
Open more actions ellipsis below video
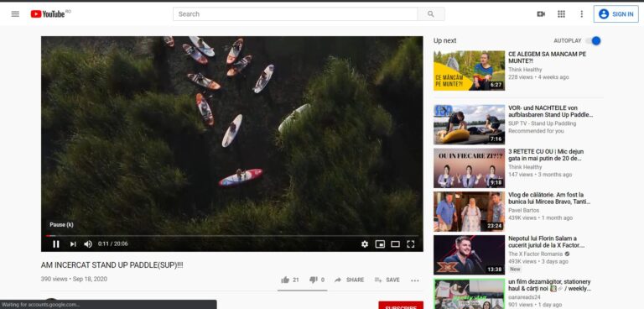pos(415,280)
